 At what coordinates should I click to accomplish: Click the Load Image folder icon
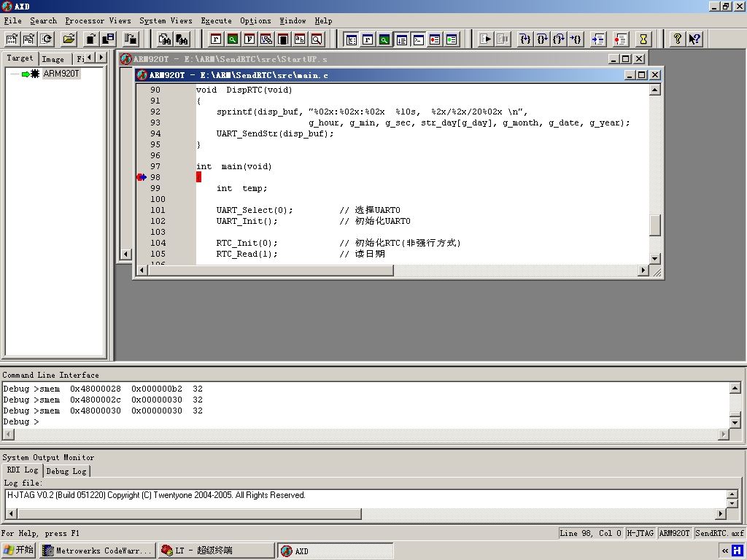tap(69, 39)
